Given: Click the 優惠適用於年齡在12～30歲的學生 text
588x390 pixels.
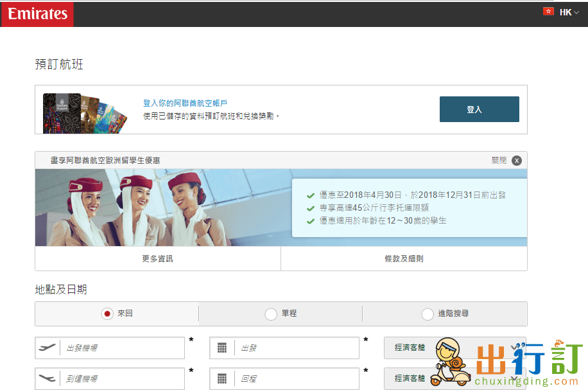Looking at the screenshot, I should (383, 220).
